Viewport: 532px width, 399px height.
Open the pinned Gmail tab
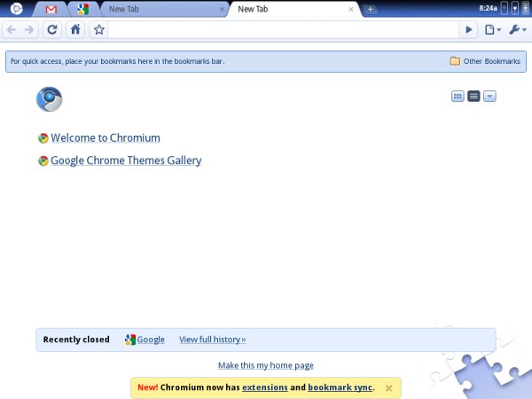point(51,10)
